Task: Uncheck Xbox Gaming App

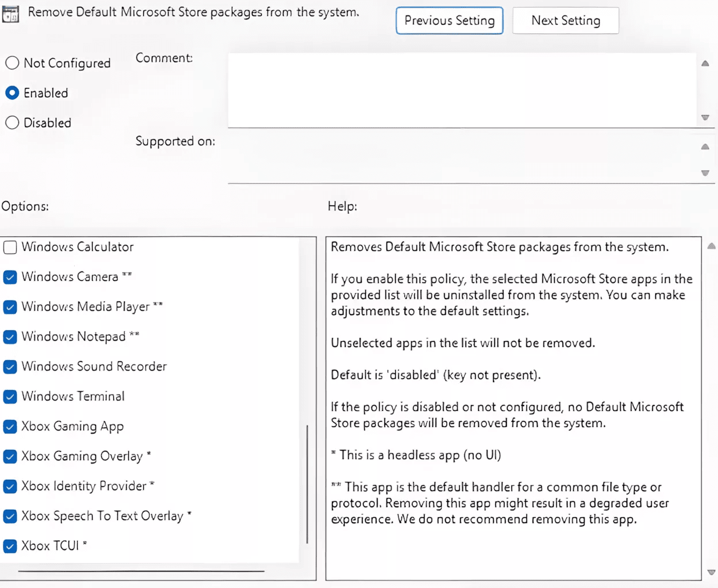Action: point(10,426)
